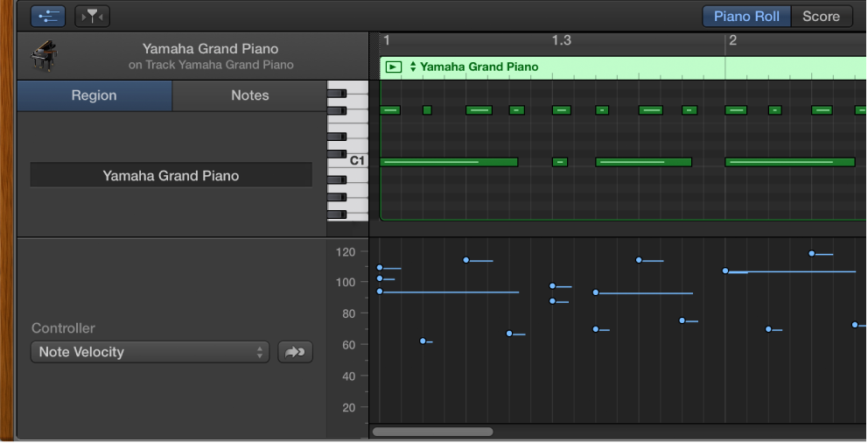Open the Region tab

pos(94,95)
